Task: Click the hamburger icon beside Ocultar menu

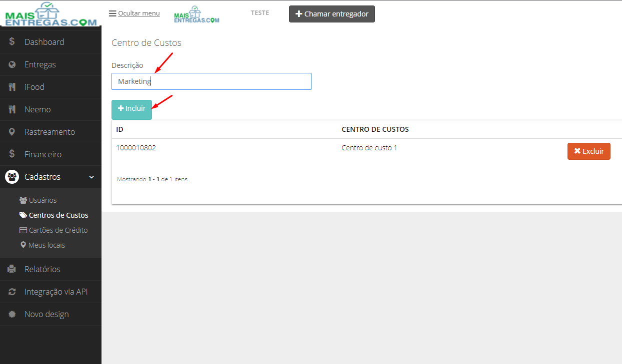Action: 112,13
